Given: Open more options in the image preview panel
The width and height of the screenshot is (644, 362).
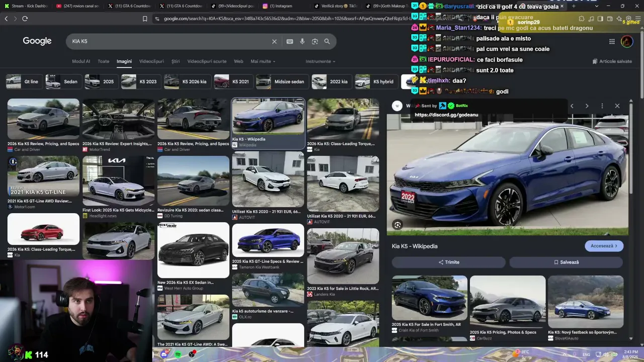Looking at the screenshot, I should coord(602,106).
